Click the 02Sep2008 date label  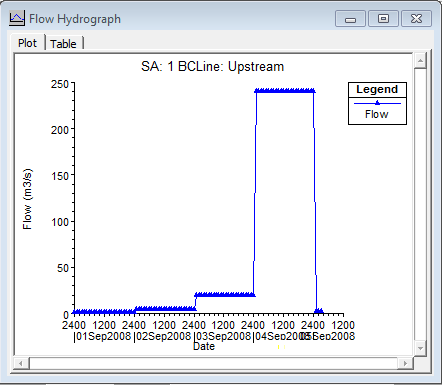pos(163,336)
